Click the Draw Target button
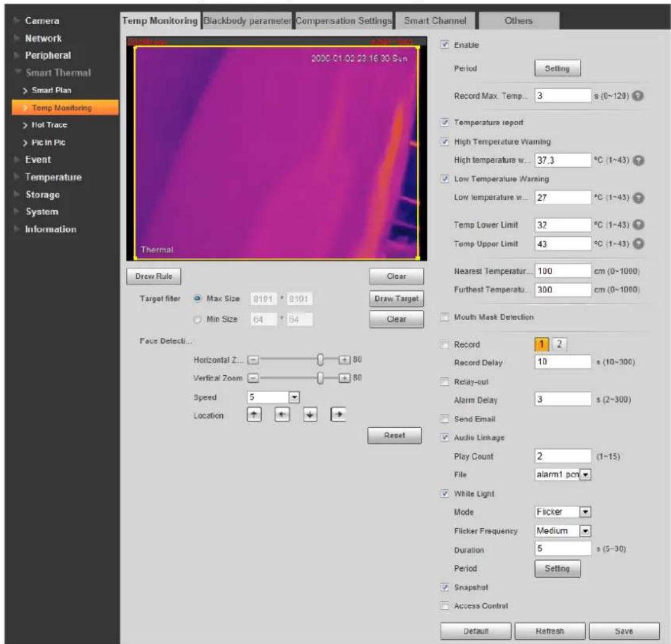Viewport: 671px width, 644px height. [396, 298]
